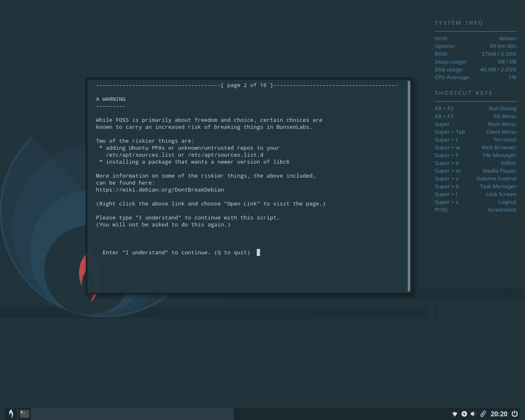The image size is (525, 420).
Task: Click the CPU Average value '1%'
Action: pyautogui.click(x=512, y=77)
